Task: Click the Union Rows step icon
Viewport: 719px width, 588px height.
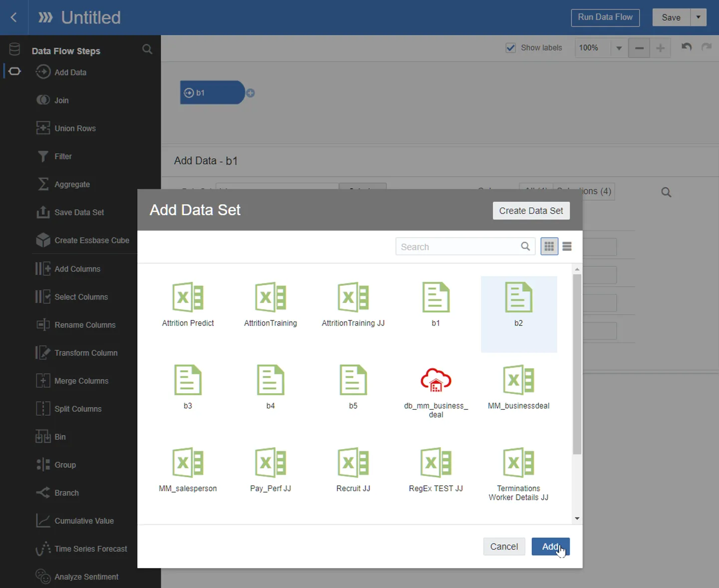Action: [43, 128]
